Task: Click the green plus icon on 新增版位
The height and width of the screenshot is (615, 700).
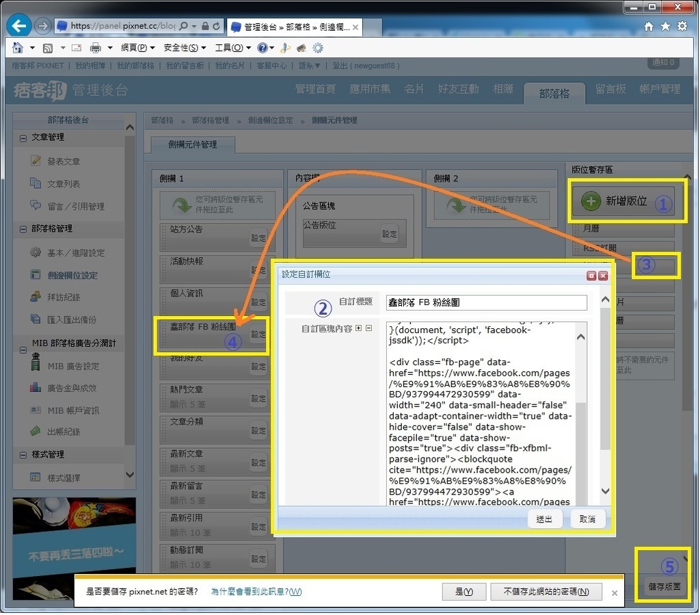Action: pyautogui.click(x=591, y=201)
